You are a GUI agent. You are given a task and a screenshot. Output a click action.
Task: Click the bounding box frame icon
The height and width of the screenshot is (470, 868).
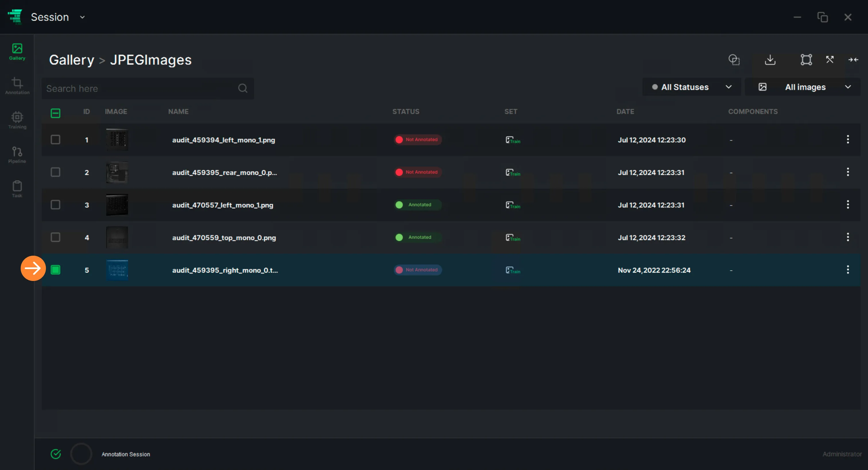click(806, 60)
